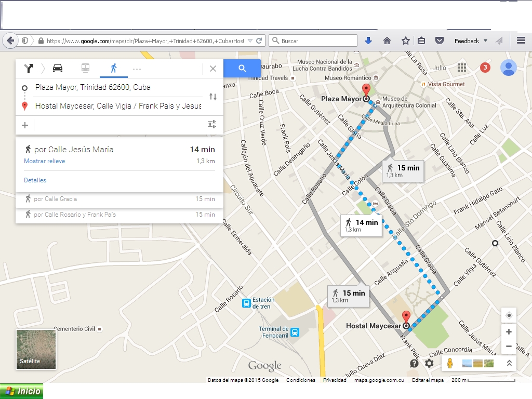Select the por Calle Gracia route
This screenshot has height=399, width=532.
click(119, 199)
